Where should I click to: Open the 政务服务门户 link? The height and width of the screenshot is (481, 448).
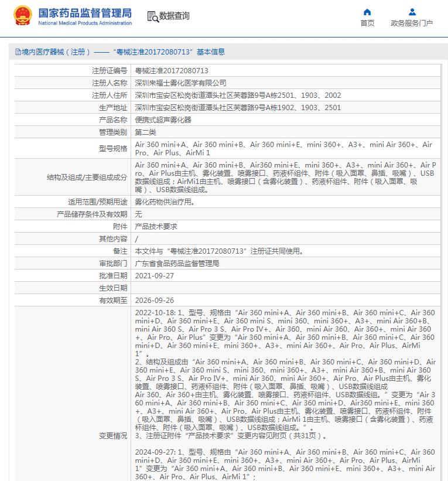412,23
